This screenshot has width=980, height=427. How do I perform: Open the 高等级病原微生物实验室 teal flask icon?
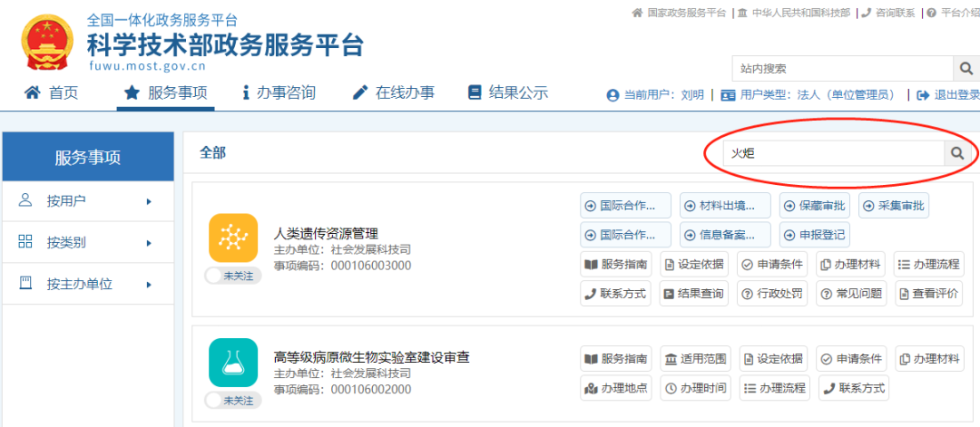coord(233,363)
